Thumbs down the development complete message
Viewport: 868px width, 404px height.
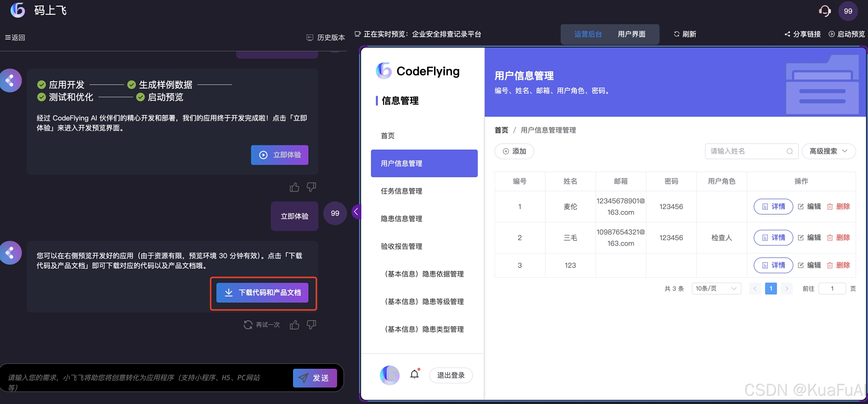311,187
